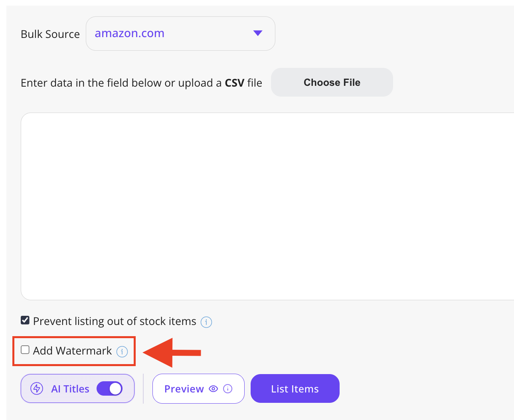Open the Bulk Source dropdown arrow
Image resolution: width=514 pixels, height=420 pixels.
click(x=258, y=33)
